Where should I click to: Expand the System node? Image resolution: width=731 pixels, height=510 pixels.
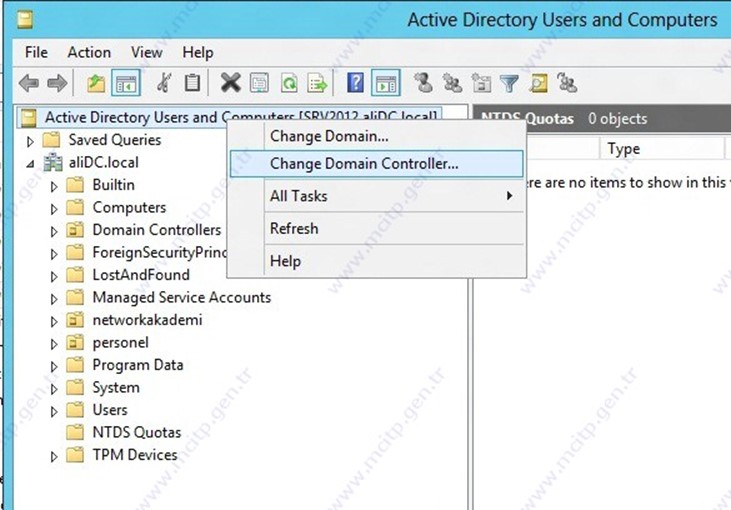point(54,389)
